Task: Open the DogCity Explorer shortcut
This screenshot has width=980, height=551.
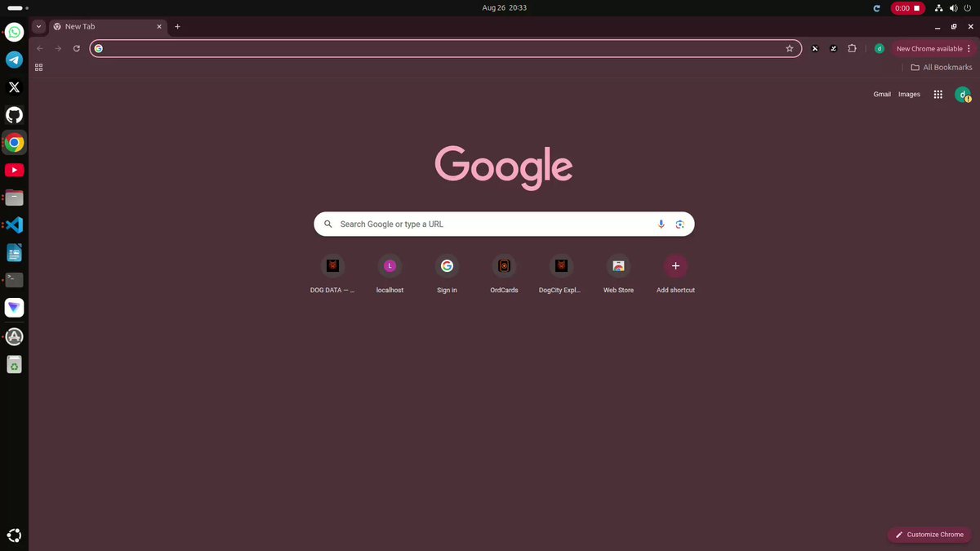Action: 561,275
